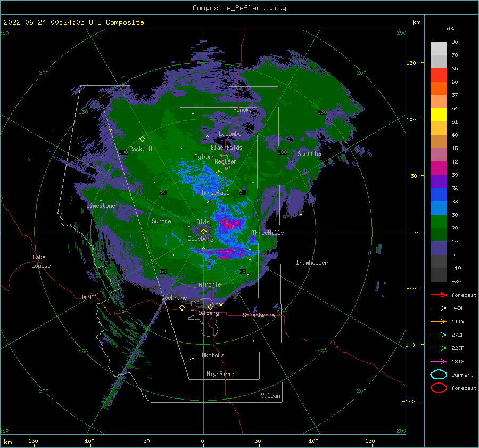Click white plus marker east of ThreeHills
Screen dimensions: 479x448
point(301,214)
